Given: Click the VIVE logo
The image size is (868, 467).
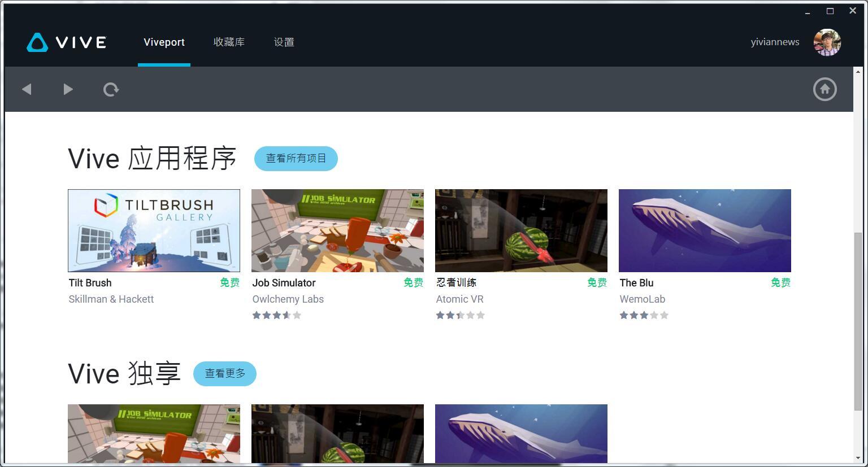Looking at the screenshot, I should click(x=67, y=42).
